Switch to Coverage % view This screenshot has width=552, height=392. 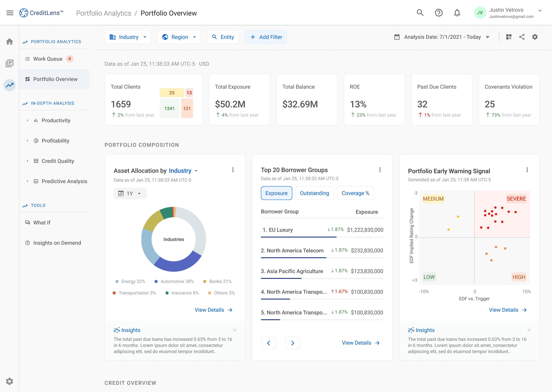tap(355, 193)
